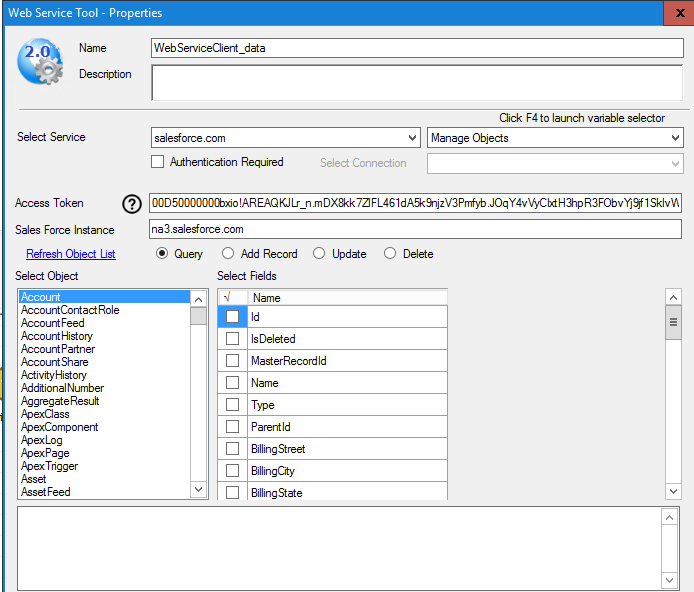Click the bottom output pane scroll-up arrow

coord(670,517)
